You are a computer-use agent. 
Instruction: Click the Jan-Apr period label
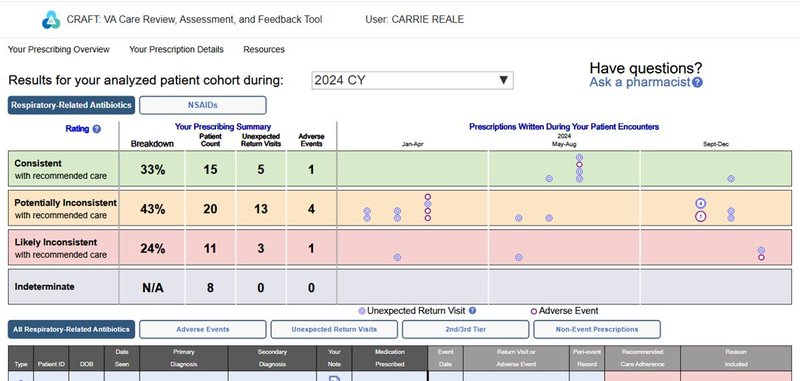pyautogui.click(x=412, y=144)
